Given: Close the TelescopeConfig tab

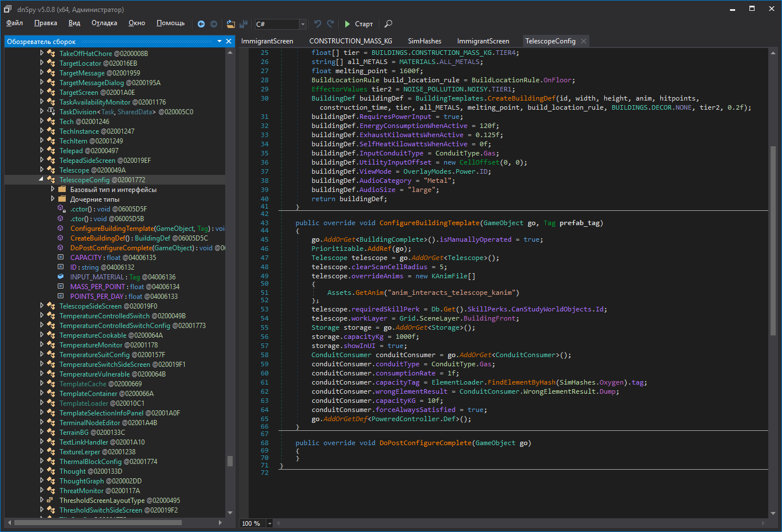Looking at the screenshot, I should pos(584,41).
